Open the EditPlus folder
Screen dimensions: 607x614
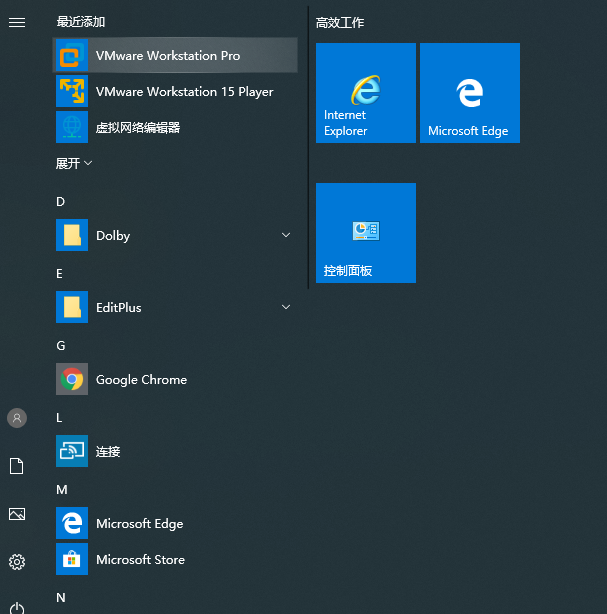tap(175, 307)
